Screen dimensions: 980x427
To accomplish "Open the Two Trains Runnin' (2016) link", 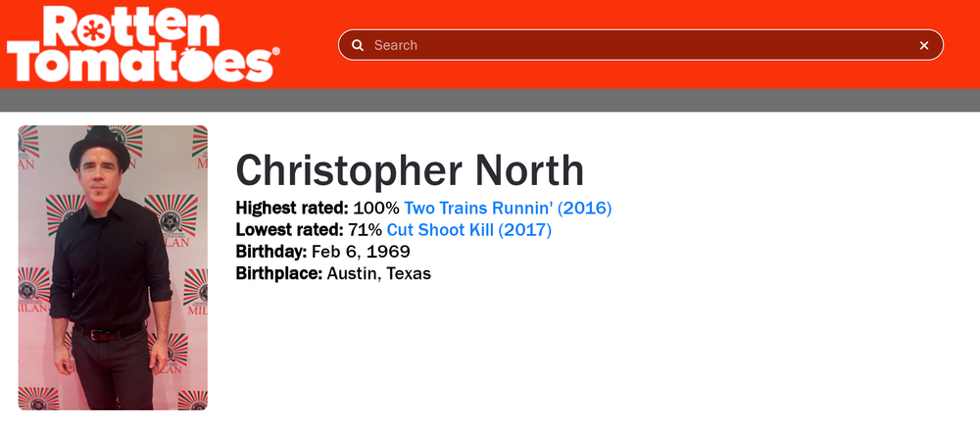I will 508,208.
